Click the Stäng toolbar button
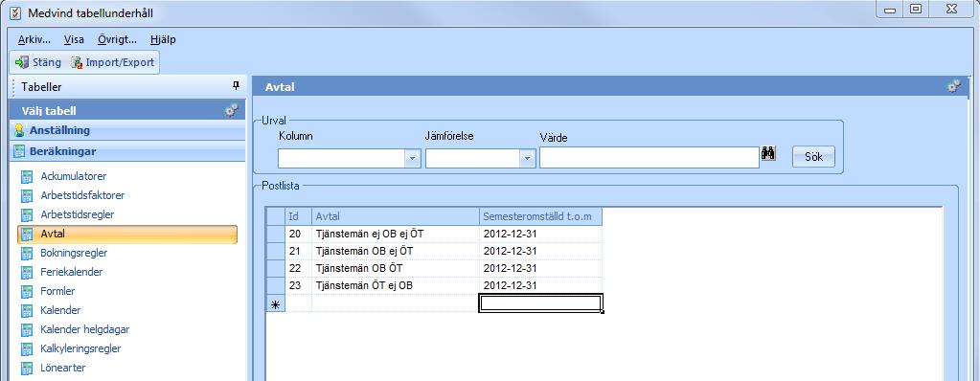Viewport: 980px width, 381px height. pyautogui.click(x=38, y=62)
